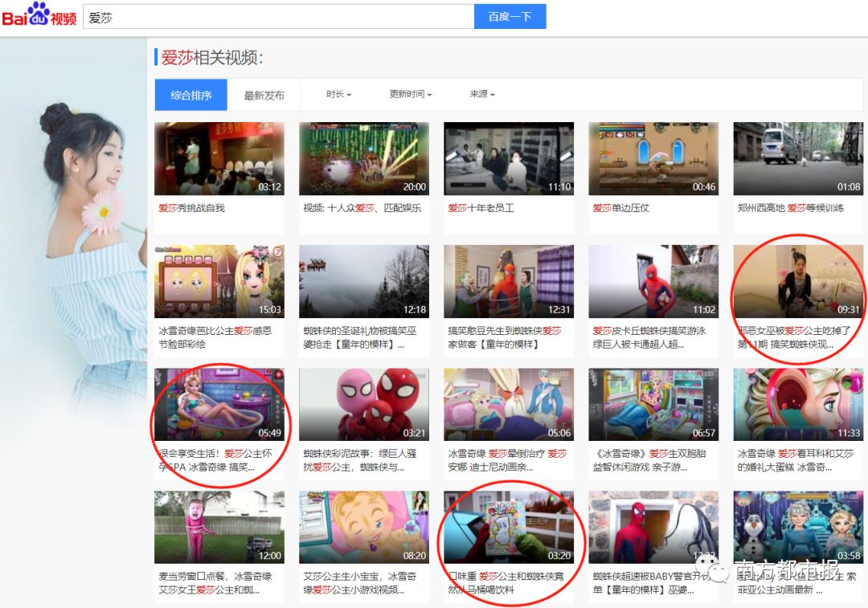Open the 03:21 clay Spider-Man thumbnail
Screen dimensions: 868x608
(364, 405)
